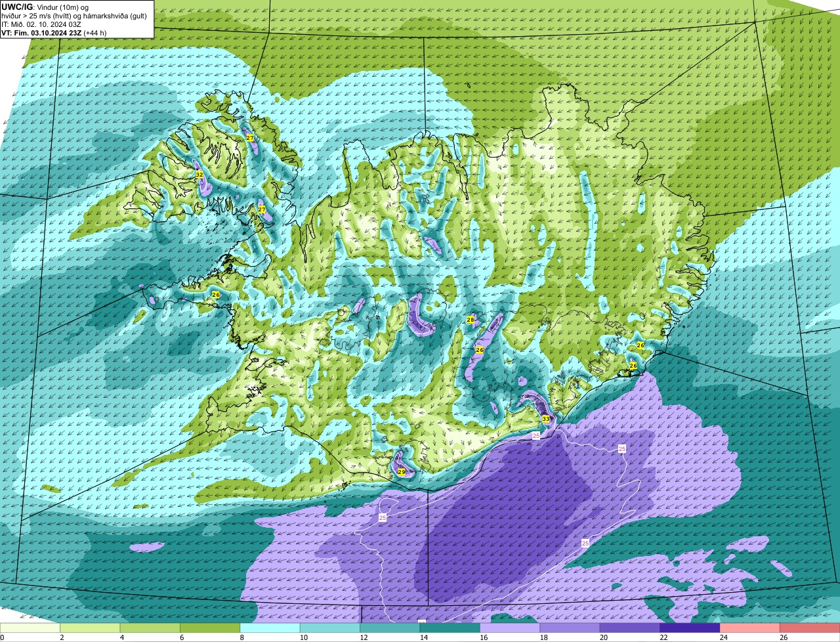The width and height of the screenshot is (840, 642).
Task: Click the yellow gust label '32'
Action: 199,175
